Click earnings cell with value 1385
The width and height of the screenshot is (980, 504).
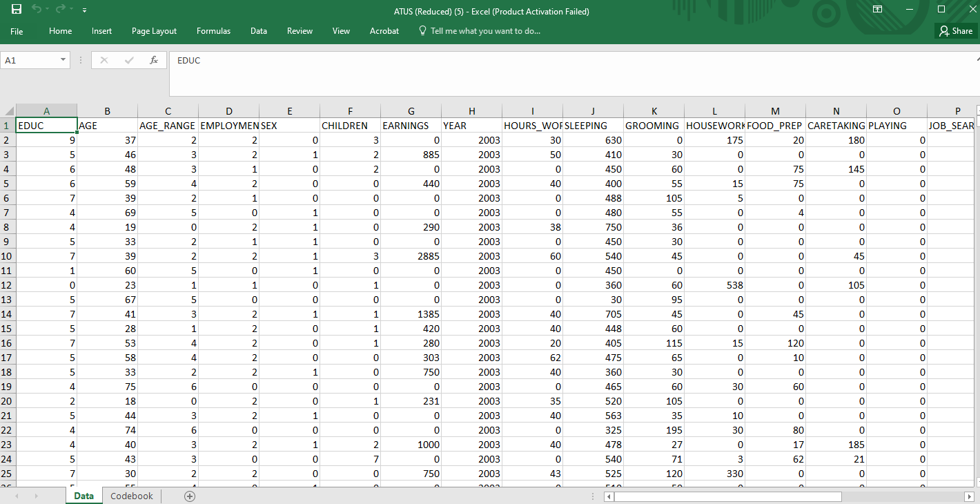[411, 314]
